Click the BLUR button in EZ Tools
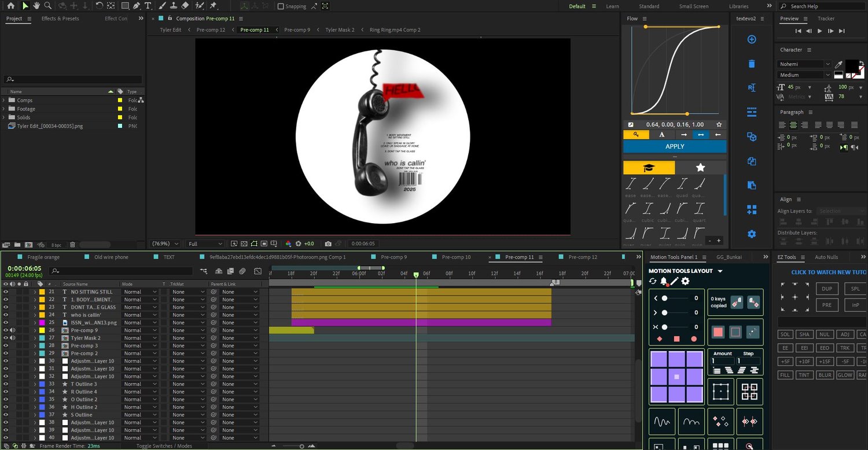Screen dimensions: 868x450 [825, 375]
